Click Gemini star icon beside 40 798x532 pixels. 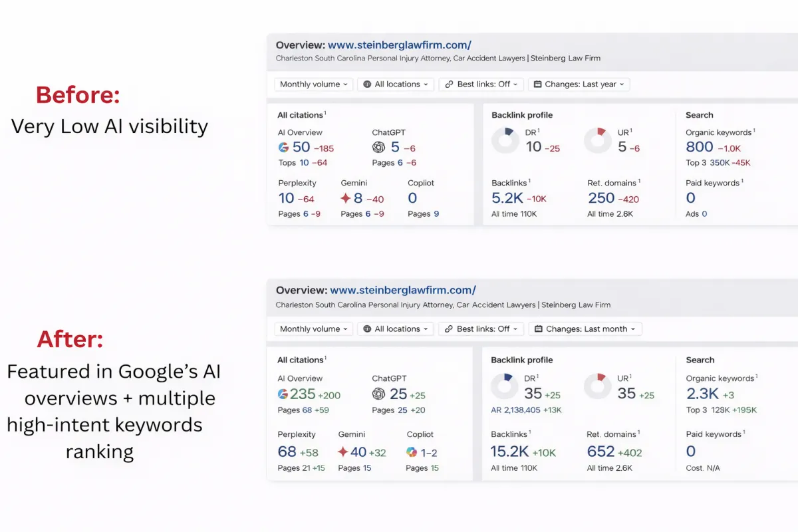pyautogui.click(x=343, y=452)
